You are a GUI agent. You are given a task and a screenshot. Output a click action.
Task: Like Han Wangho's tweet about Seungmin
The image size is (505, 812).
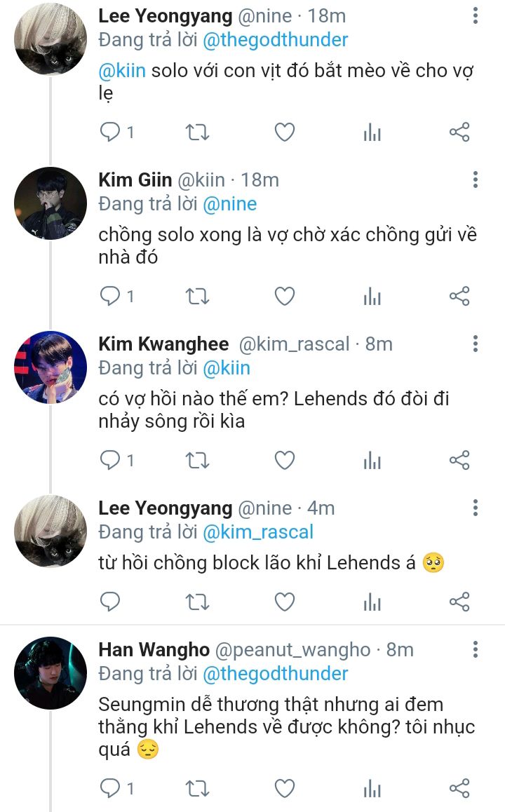284,788
